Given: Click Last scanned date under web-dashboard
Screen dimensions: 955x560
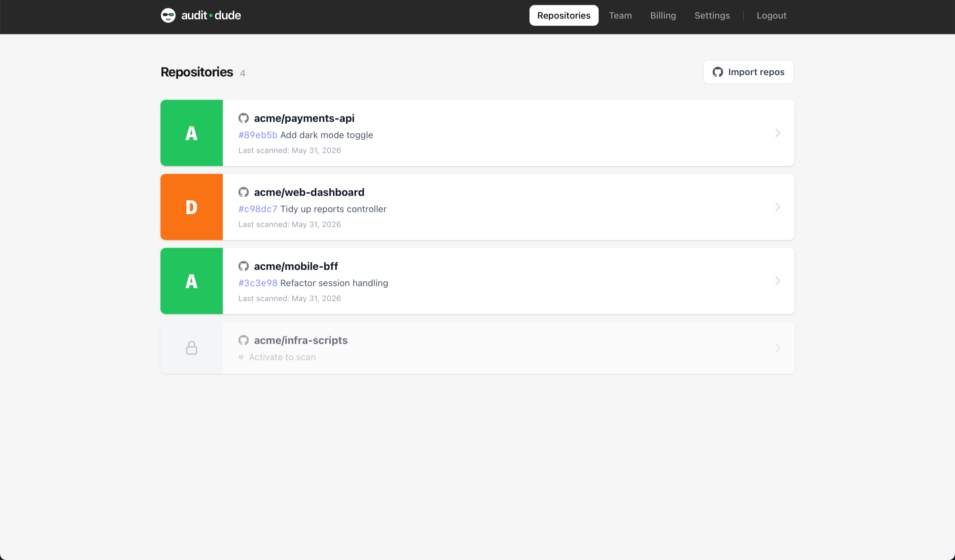Looking at the screenshot, I should [289, 225].
